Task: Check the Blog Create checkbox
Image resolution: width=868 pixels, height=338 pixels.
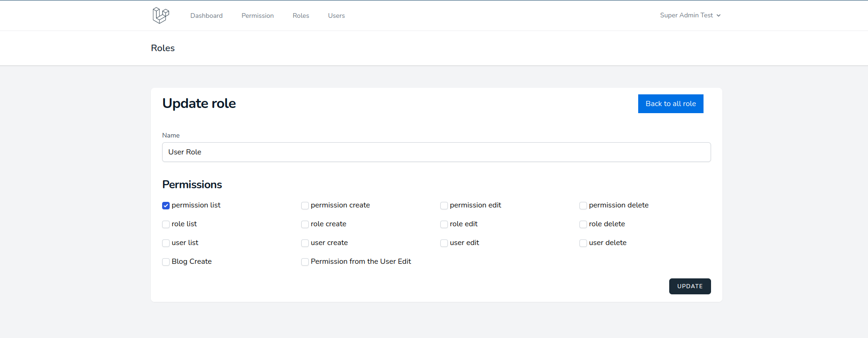Action: [166, 262]
